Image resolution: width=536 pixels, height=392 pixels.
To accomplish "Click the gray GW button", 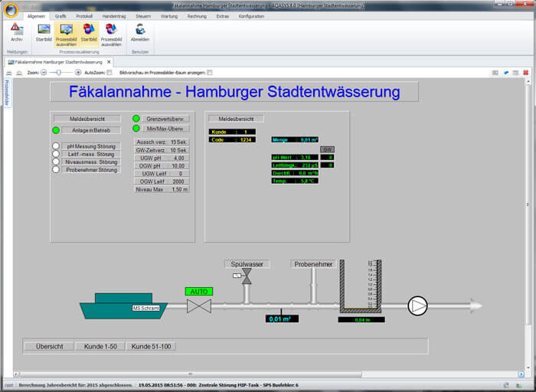I will [327, 150].
